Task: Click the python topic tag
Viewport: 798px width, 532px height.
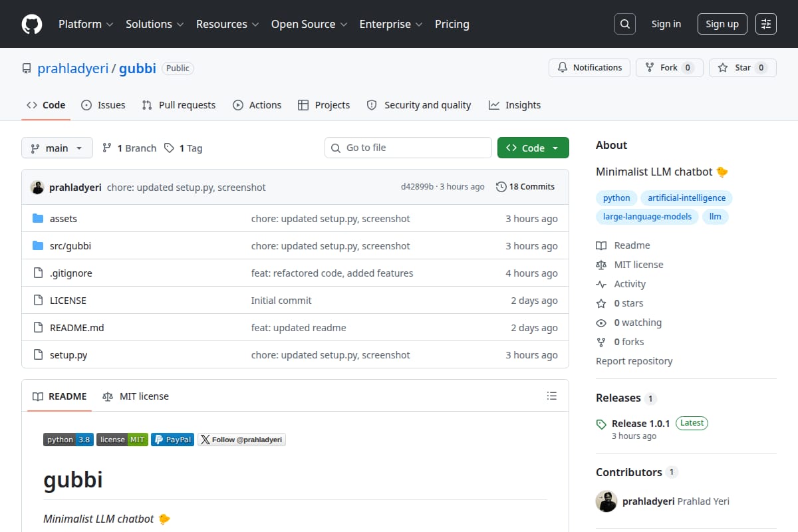Action: 616,198
